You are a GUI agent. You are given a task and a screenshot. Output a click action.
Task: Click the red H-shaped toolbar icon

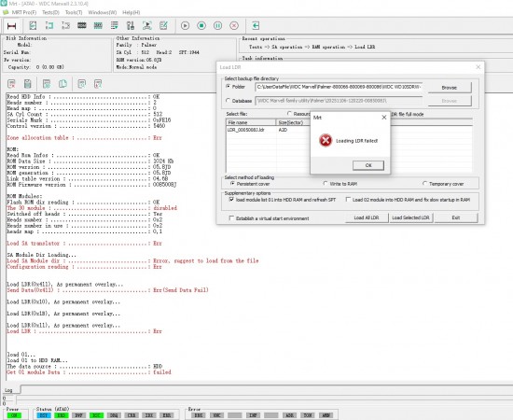click(12, 26)
